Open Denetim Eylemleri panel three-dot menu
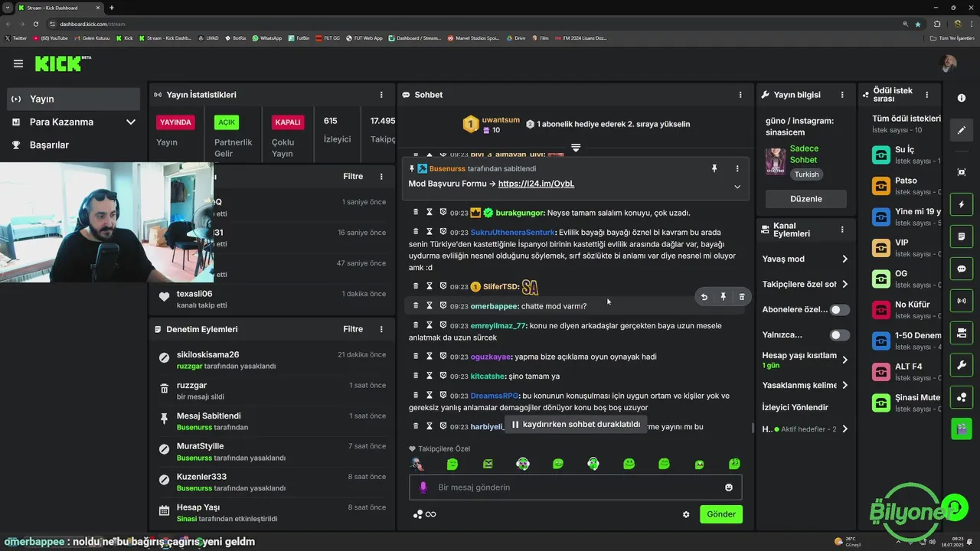 click(381, 329)
